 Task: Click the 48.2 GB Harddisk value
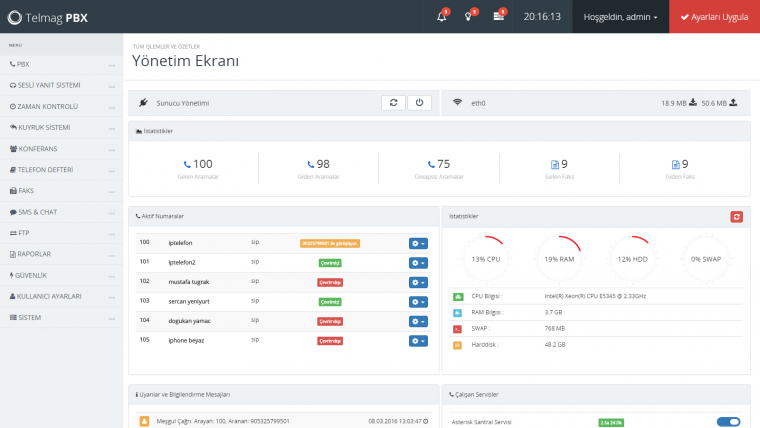tap(554, 345)
